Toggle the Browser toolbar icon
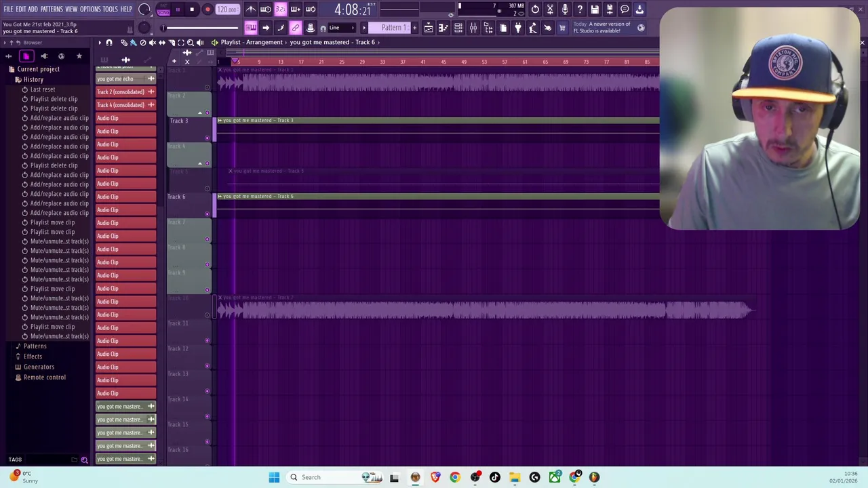The width and height of the screenshot is (868, 488). click(488, 28)
